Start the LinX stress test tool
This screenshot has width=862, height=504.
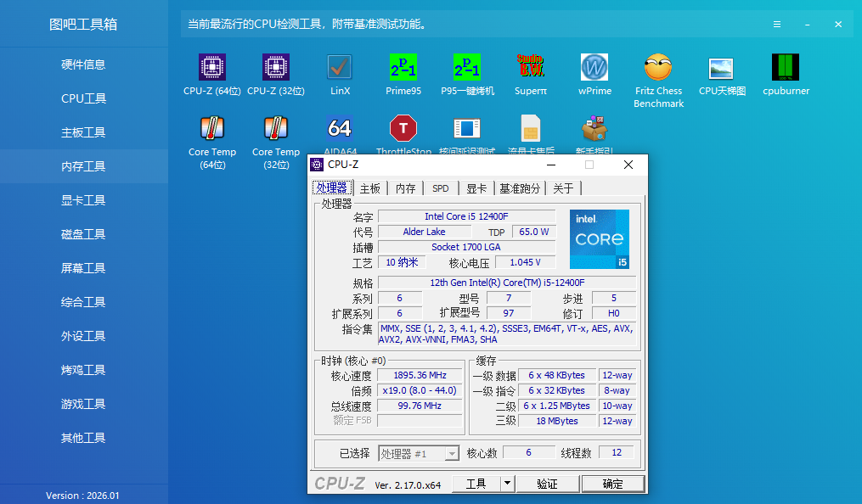[340, 68]
